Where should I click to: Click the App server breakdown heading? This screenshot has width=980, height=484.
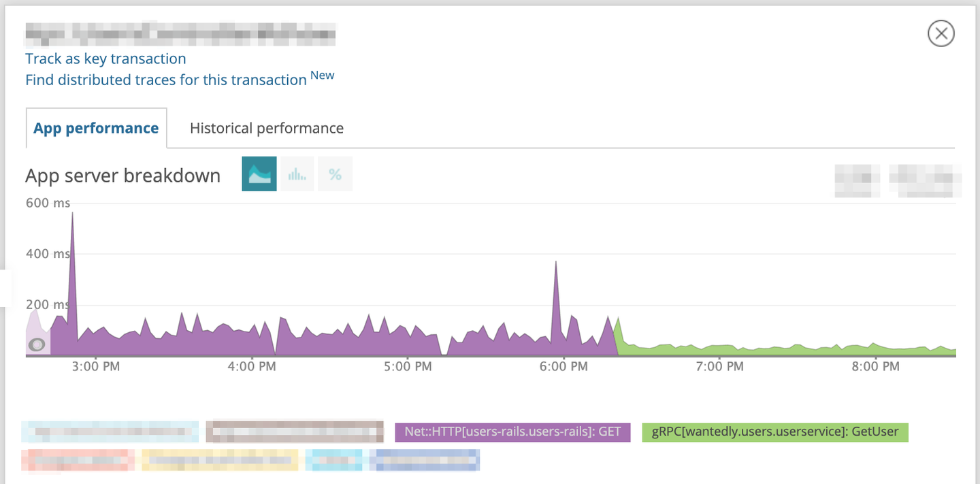tap(123, 176)
